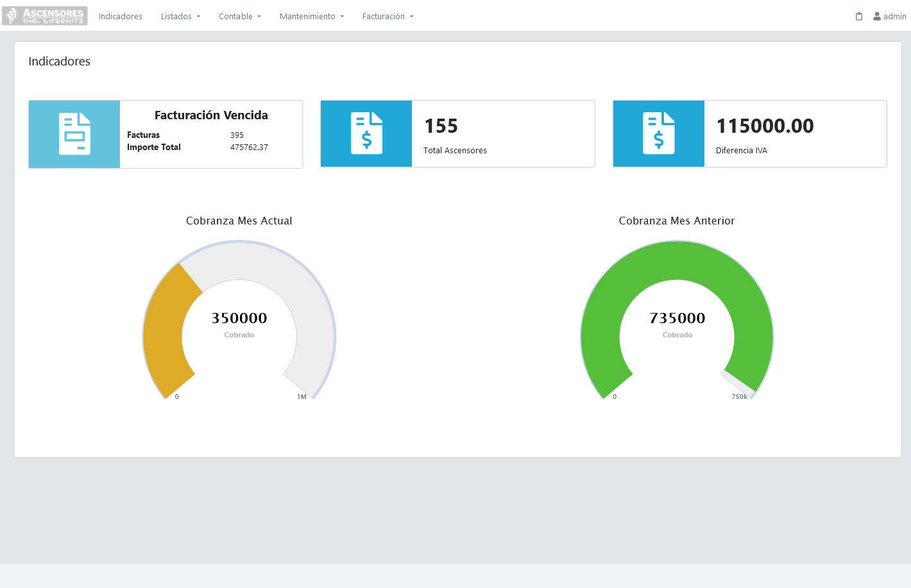Click the 735000 Cobrado gauge value
This screenshot has height=588, width=911.
[x=677, y=318]
